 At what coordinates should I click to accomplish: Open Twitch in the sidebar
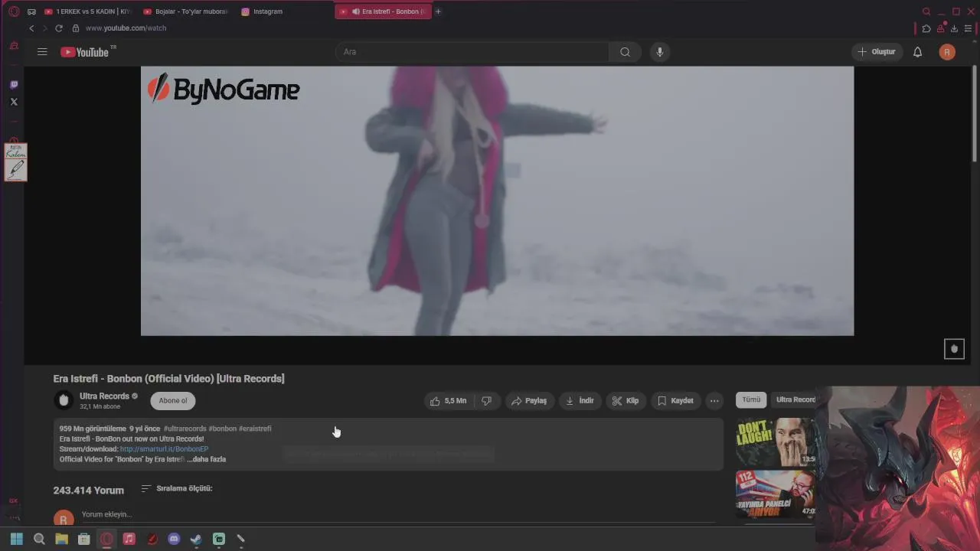point(14,85)
